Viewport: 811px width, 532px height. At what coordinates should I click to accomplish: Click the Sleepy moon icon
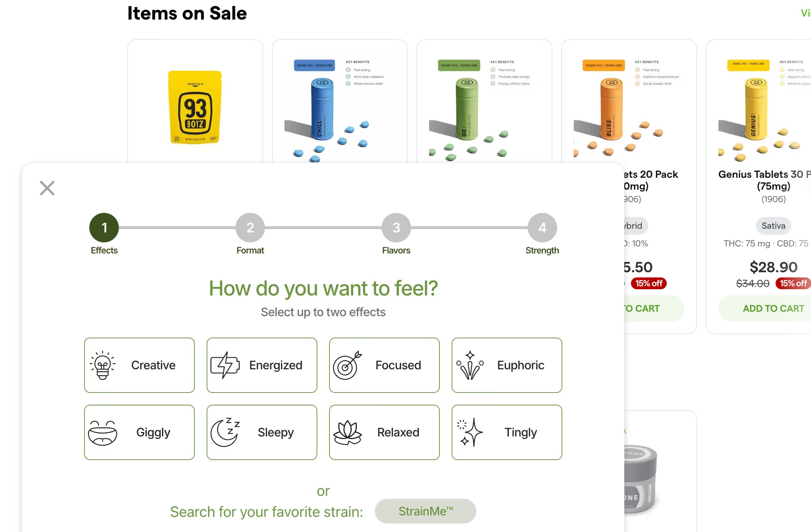[x=225, y=432]
